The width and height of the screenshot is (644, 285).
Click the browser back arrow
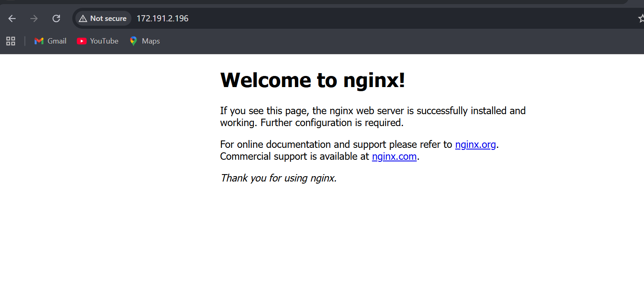click(12, 18)
